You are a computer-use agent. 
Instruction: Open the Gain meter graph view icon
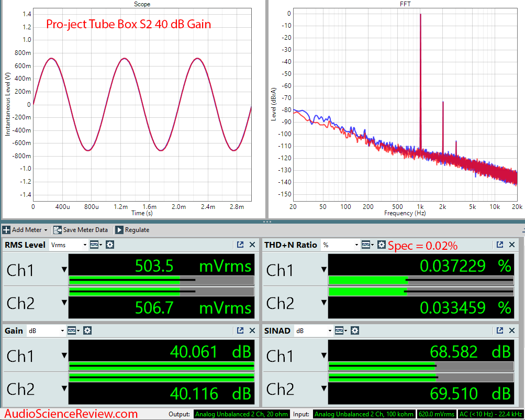point(73,330)
